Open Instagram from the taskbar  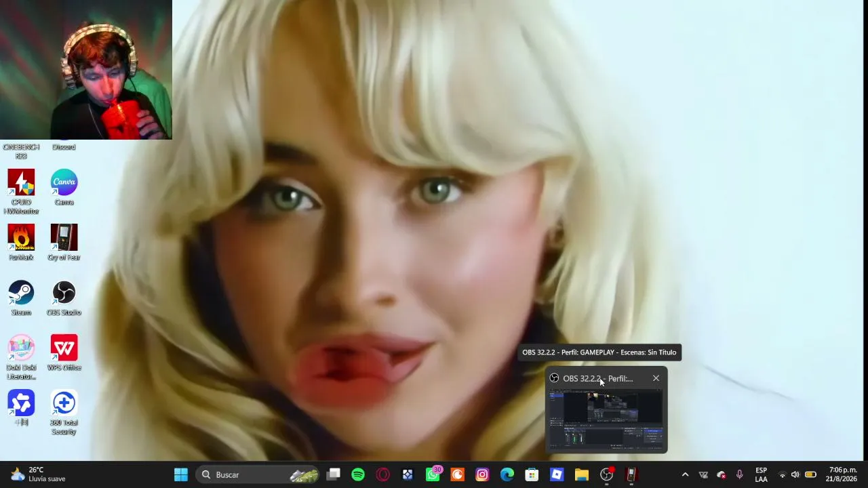pos(482,474)
